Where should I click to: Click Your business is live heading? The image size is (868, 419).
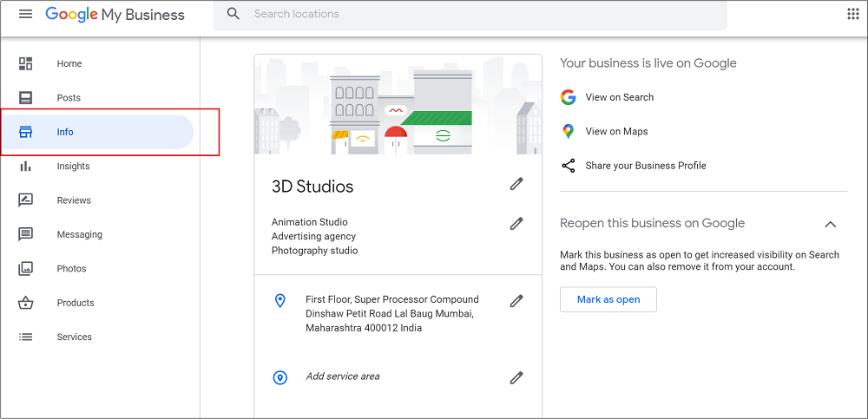[x=648, y=63]
